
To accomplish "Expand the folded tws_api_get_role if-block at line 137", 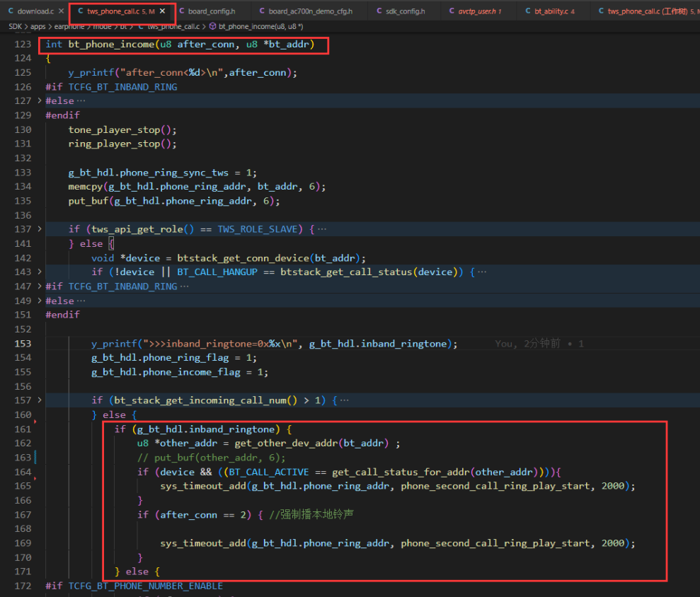I will click(x=40, y=229).
